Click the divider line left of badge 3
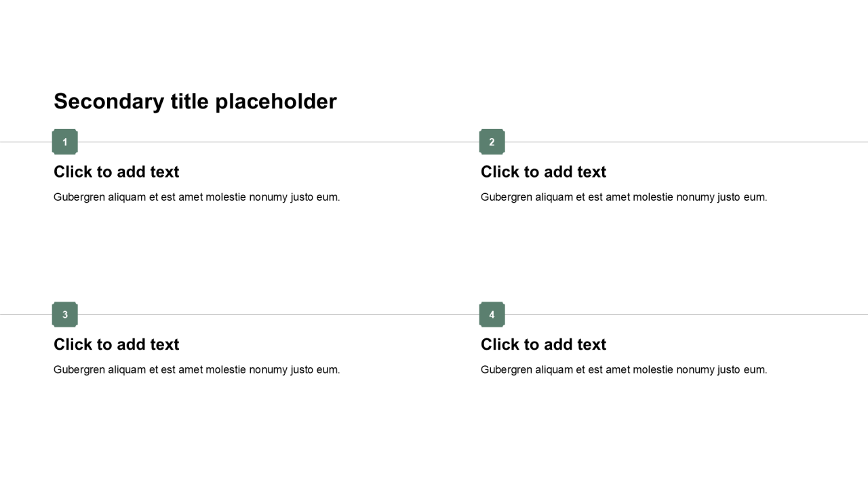Viewport: 868px width, 488px height. pyautogui.click(x=26, y=314)
